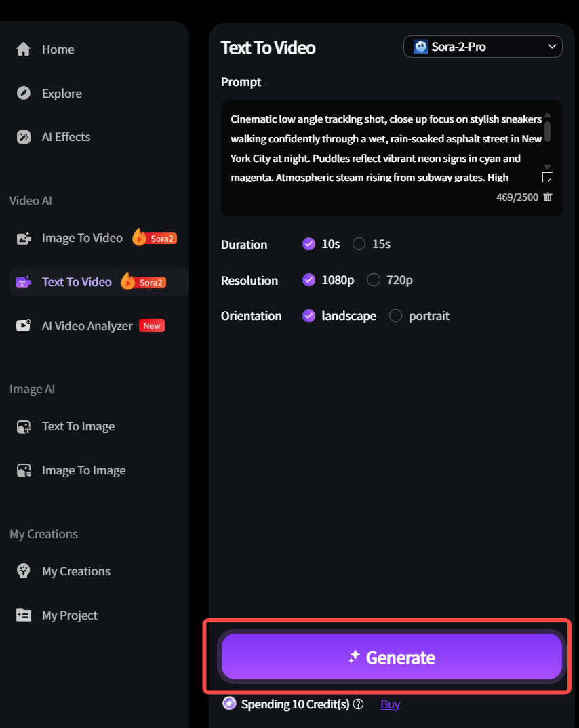Click the My Project folder icon
This screenshot has height=728, width=579.
(24, 615)
